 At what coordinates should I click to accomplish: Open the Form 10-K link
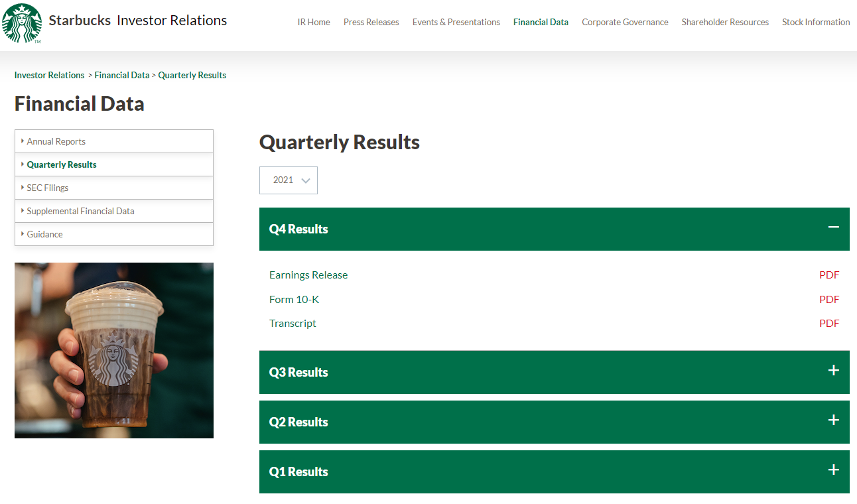pyautogui.click(x=294, y=299)
